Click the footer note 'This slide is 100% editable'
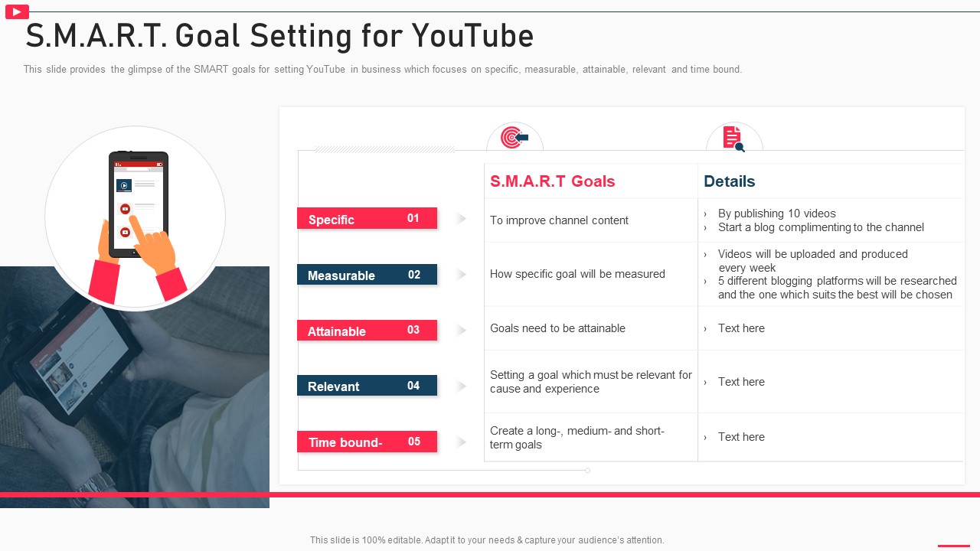Viewport: 980px width, 551px height. [487, 540]
